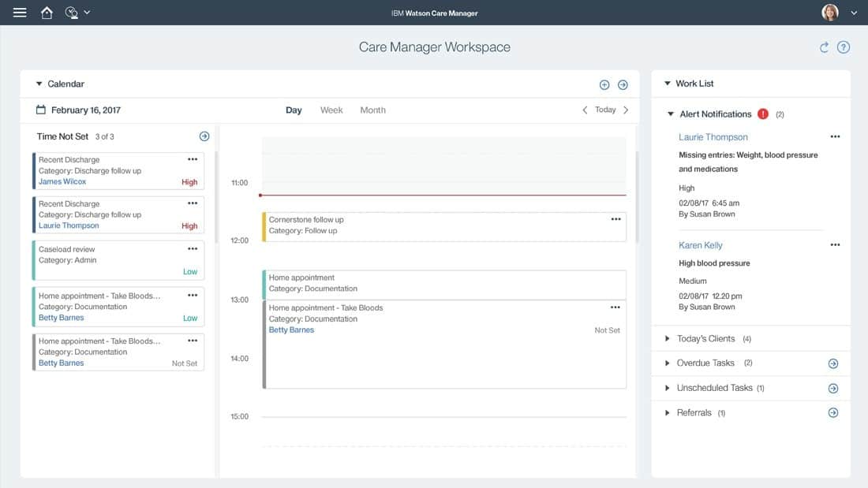Click the Time Not Set heading
The height and width of the screenshot is (488, 868).
pos(62,136)
